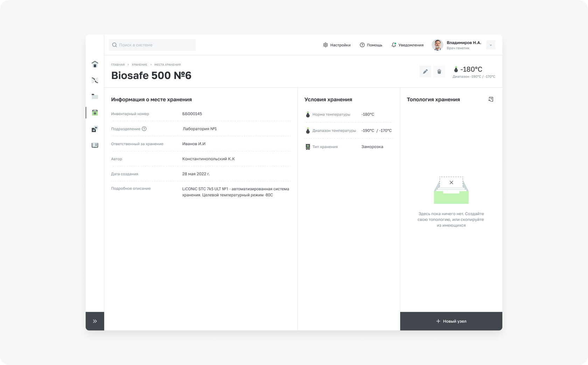
Task: Click the date 28 мая 2022 г.
Action: pos(196,174)
